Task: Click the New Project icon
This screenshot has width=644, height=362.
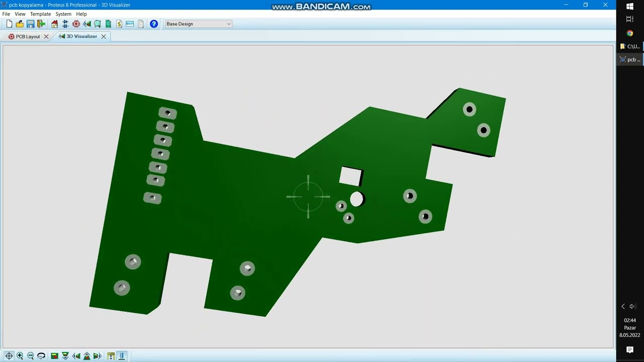Action: point(9,24)
